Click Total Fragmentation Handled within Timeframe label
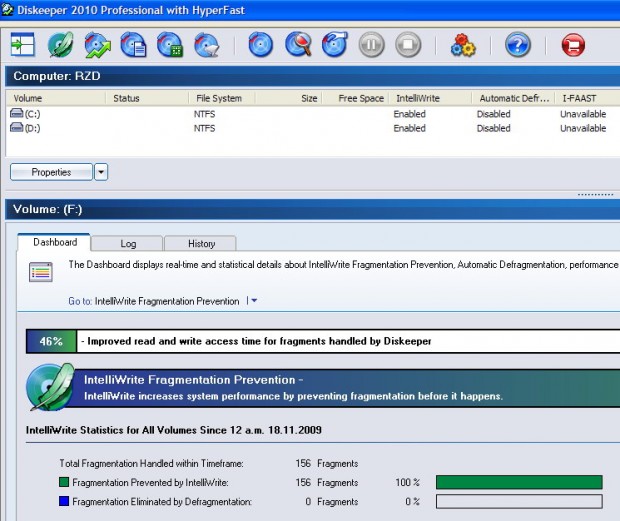Screen dimensions: 620x521 tap(151, 463)
